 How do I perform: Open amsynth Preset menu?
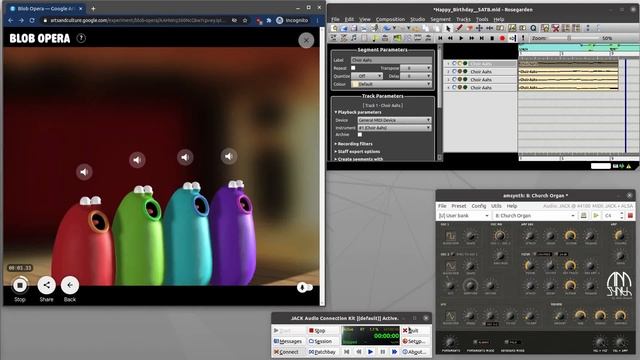coord(459,206)
